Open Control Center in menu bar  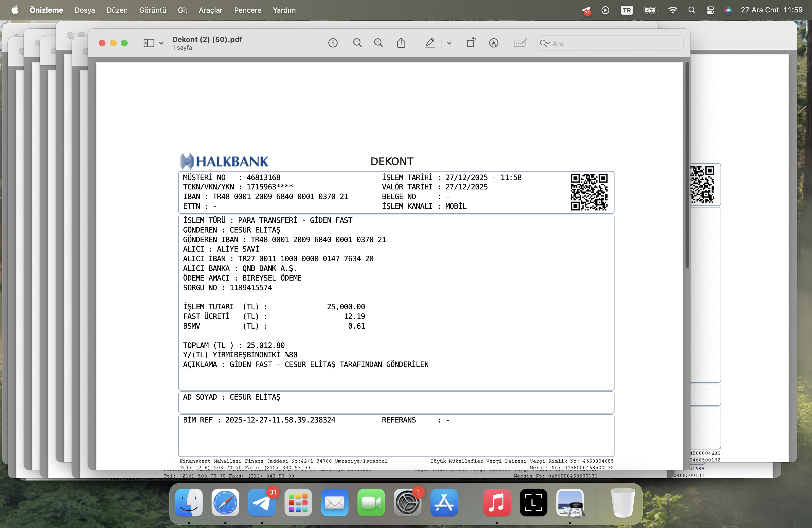[x=710, y=10]
